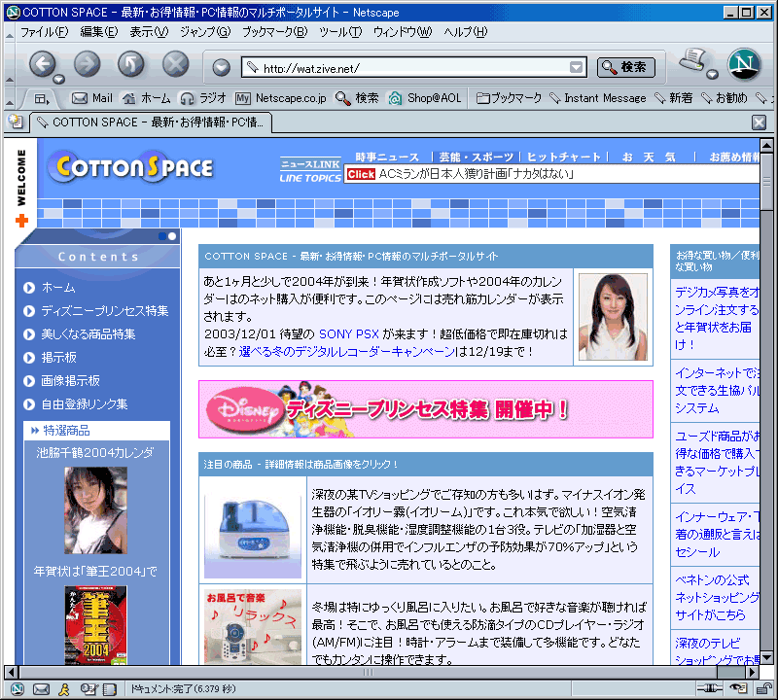
Task: Close the current tab with X button
Action: pos(760,122)
